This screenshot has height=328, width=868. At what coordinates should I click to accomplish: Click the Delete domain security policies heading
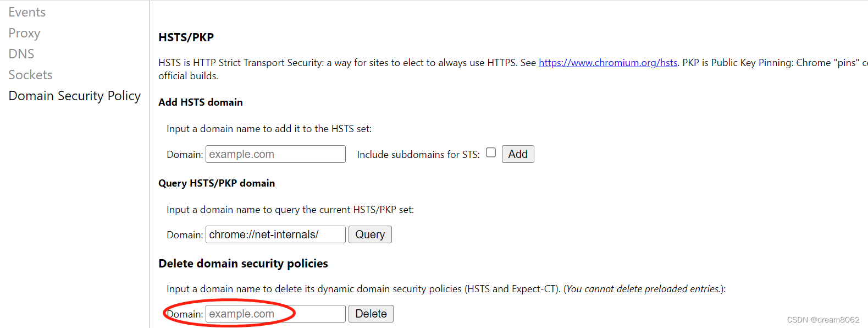click(243, 263)
